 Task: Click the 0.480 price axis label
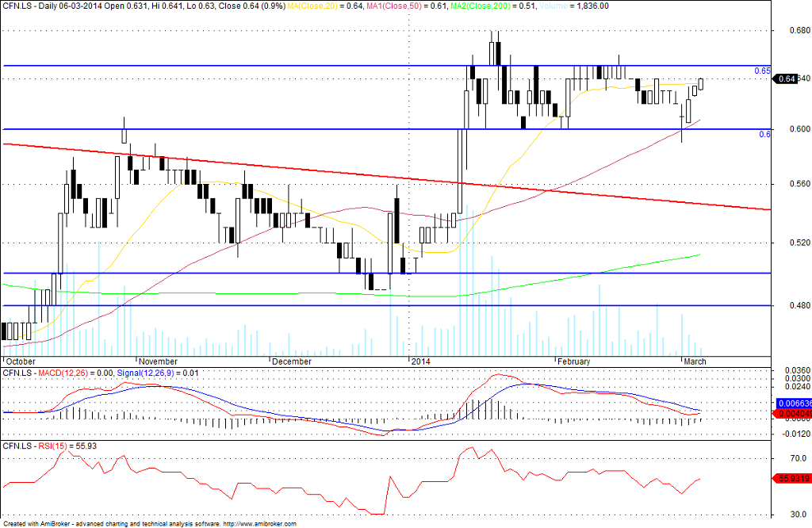tap(799, 305)
